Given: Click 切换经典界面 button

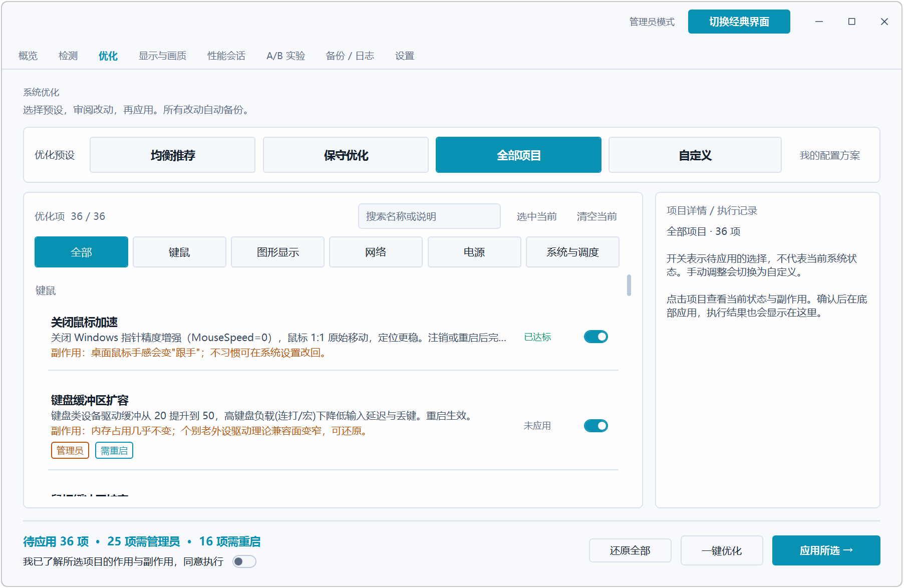Looking at the screenshot, I should pyautogui.click(x=739, y=22).
